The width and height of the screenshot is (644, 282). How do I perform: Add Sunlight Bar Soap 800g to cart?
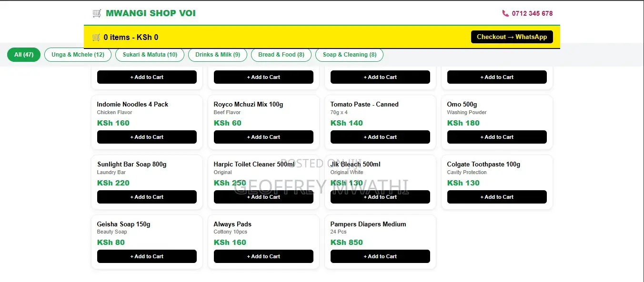pos(147,197)
